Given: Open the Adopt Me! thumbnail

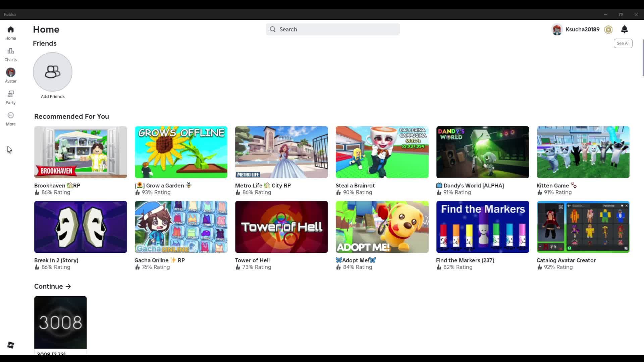Looking at the screenshot, I should [x=382, y=227].
